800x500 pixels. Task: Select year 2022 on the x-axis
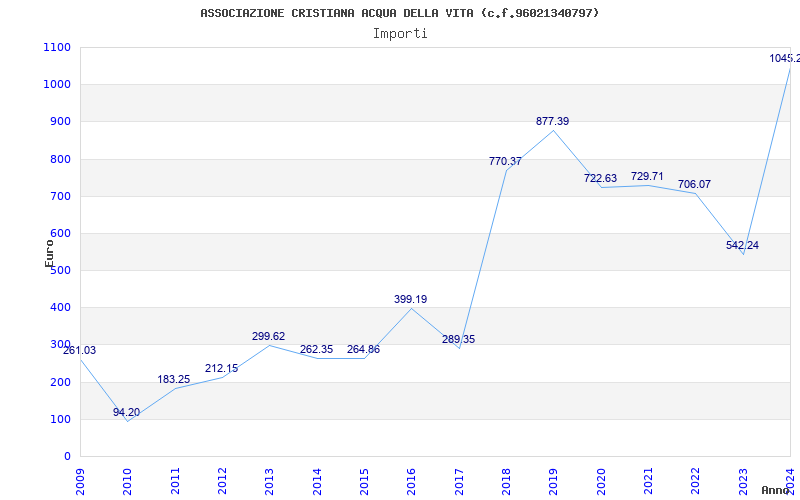(x=695, y=478)
